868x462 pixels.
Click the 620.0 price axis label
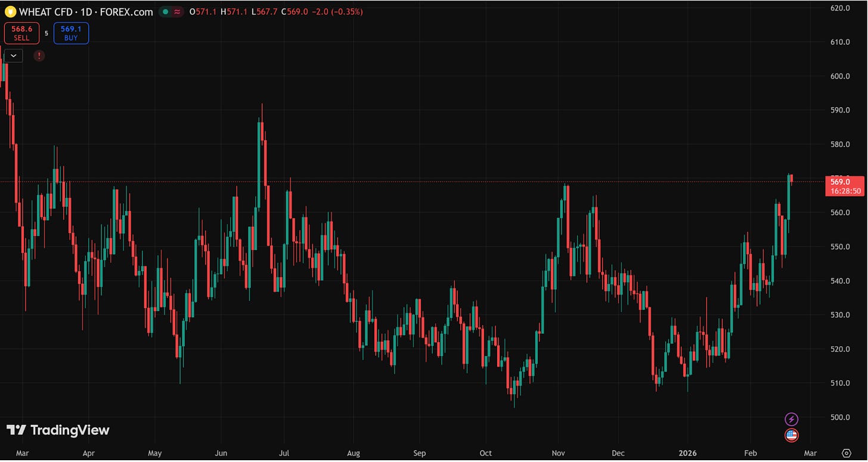[x=839, y=8]
